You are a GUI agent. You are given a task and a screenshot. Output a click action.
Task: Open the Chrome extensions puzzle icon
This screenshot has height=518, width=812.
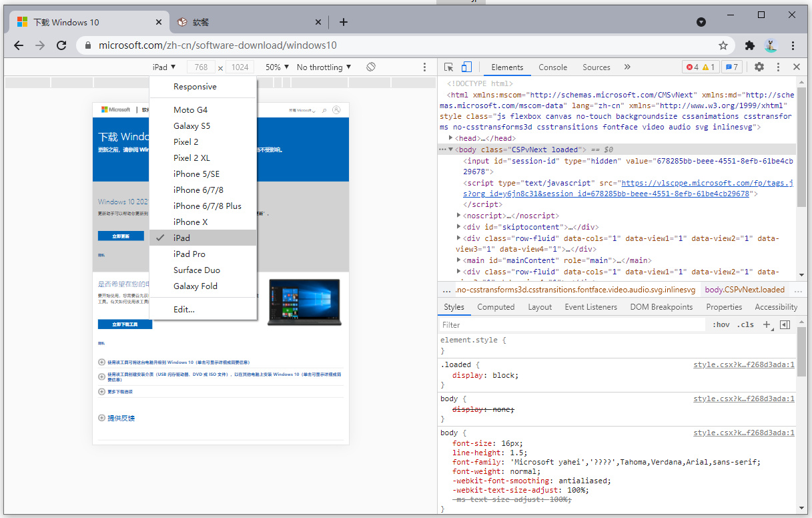[750, 46]
